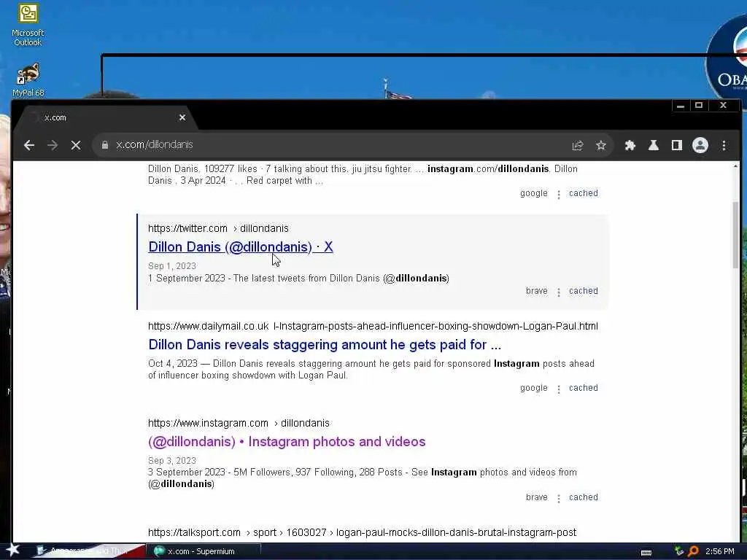747x560 pixels.
Task: Click the keyboard icon in system tray
Action: [x=646, y=553]
